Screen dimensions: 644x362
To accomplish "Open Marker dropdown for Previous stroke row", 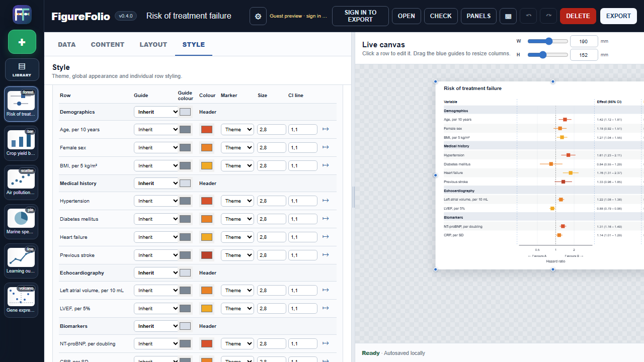I will [x=237, y=255].
